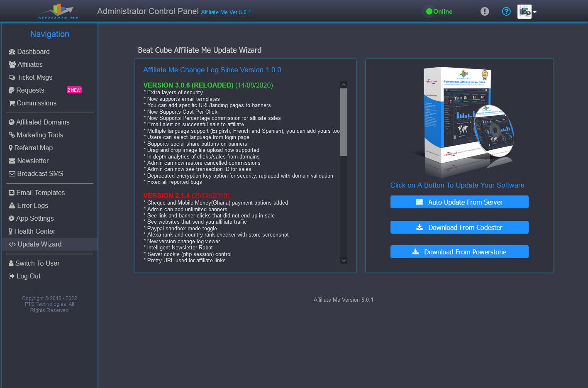Screen dimensions: 588x388
Task: Select Update Wizard menu item
Action: [50, 244]
